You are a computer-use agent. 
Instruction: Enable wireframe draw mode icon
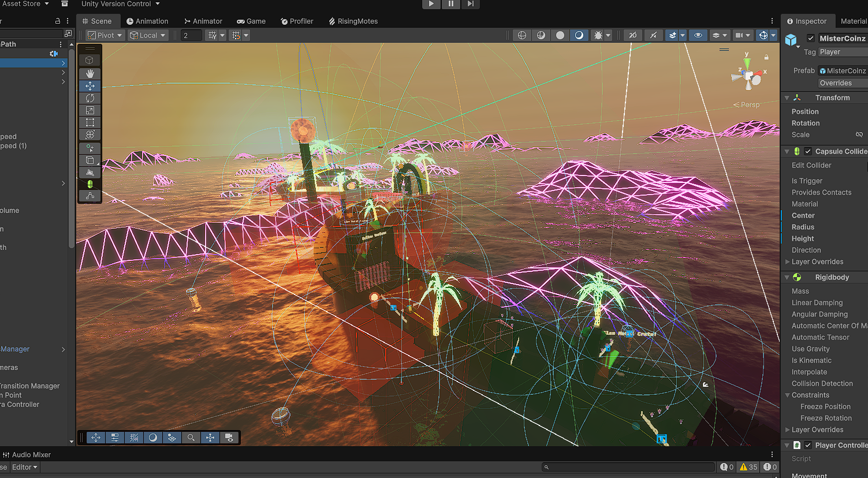(x=522, y=35)
